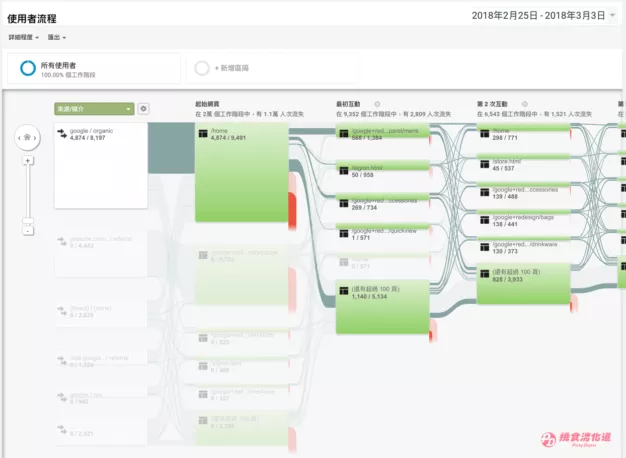
Task: Click the 所有使用者 segment circle icon
Action: [28, 68]
